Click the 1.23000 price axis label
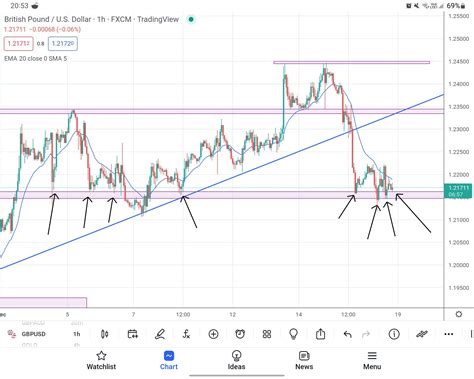 459,129
